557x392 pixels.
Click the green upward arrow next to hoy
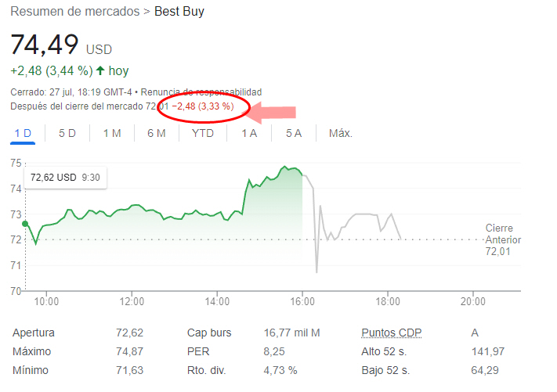[x=100, y=70]
